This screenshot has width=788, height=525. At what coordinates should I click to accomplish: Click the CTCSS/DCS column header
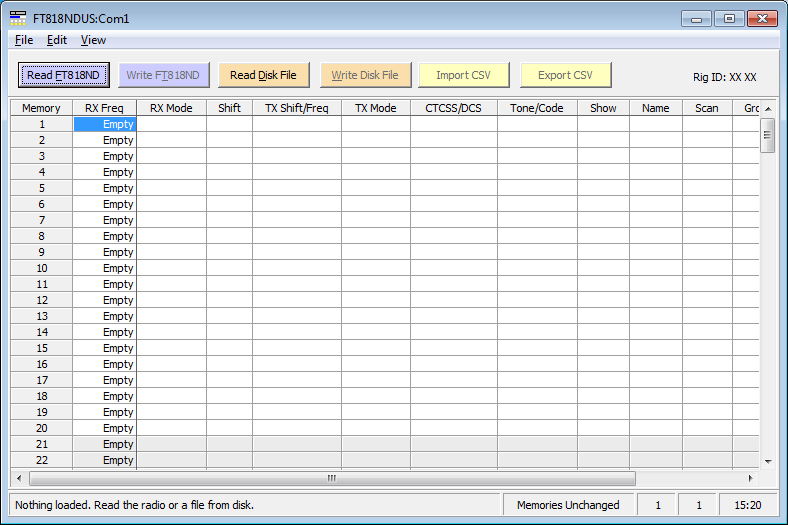(x=453, y=108)
